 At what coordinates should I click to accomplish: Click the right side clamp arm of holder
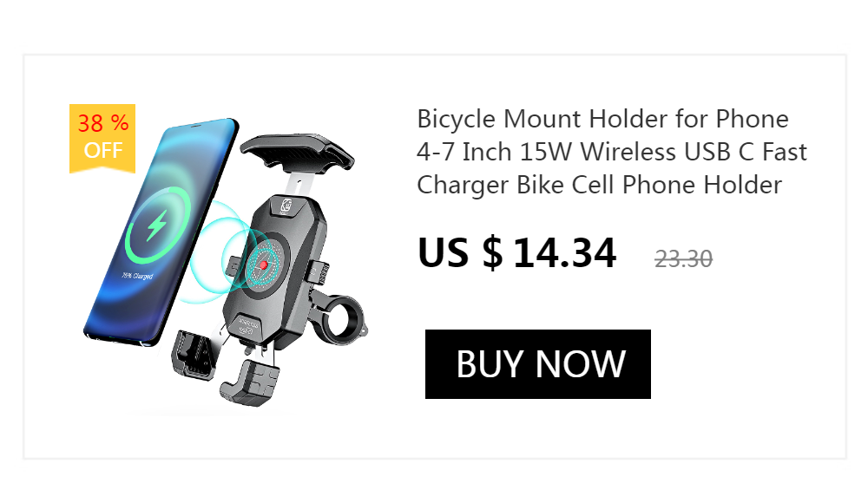click(319, 271)
